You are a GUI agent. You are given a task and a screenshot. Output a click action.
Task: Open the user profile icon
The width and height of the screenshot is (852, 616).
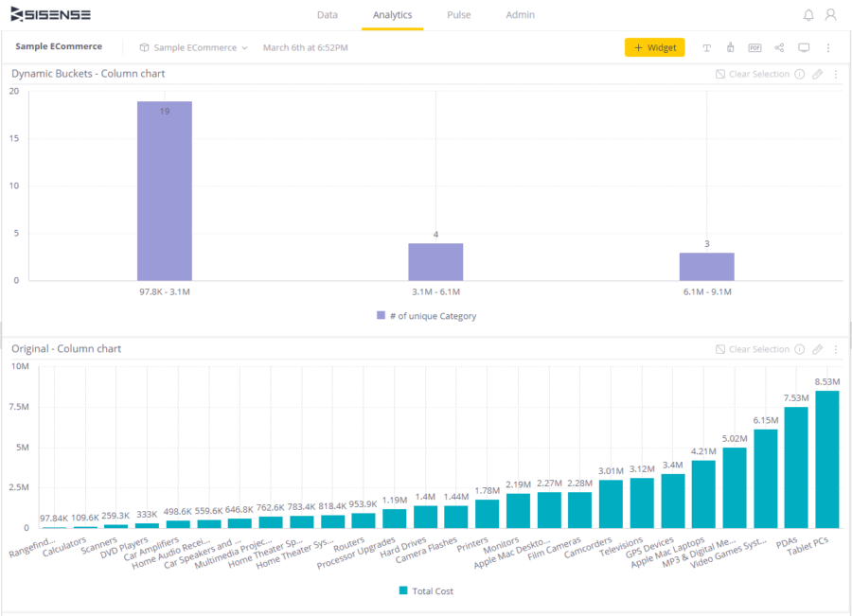point(831,15)
